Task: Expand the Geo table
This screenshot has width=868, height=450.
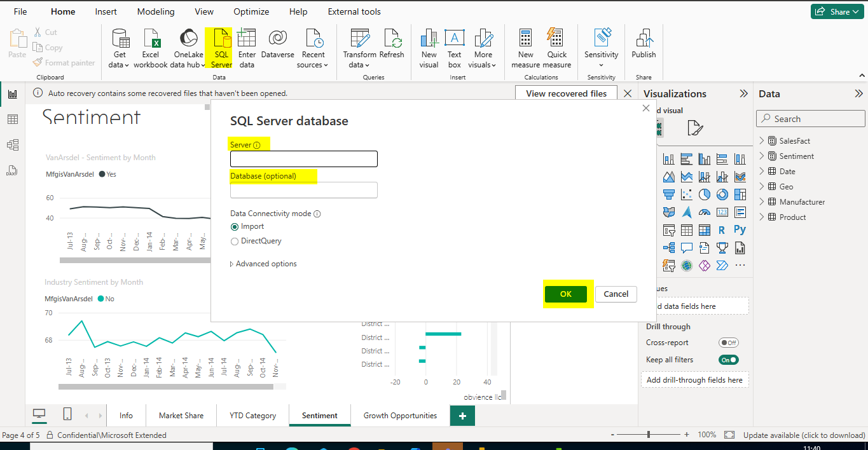Action: (762, 186)
